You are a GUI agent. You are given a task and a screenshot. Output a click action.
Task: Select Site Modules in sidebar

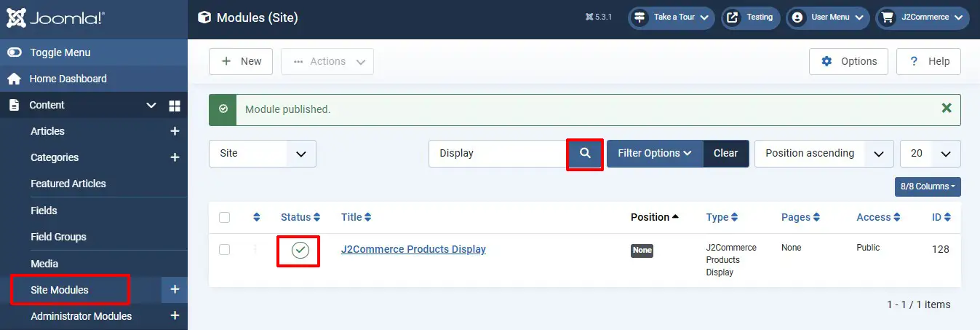click(60, 290)
